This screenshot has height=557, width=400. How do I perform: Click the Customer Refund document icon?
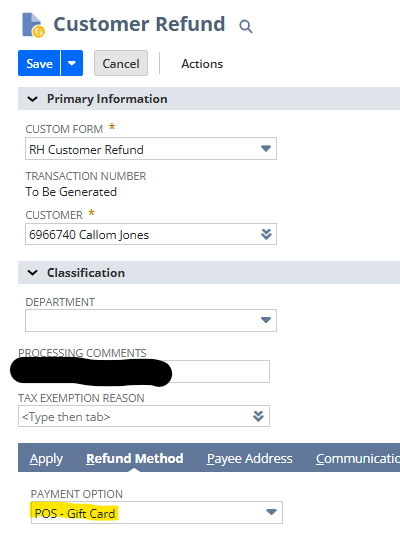(x=33, y=25)
